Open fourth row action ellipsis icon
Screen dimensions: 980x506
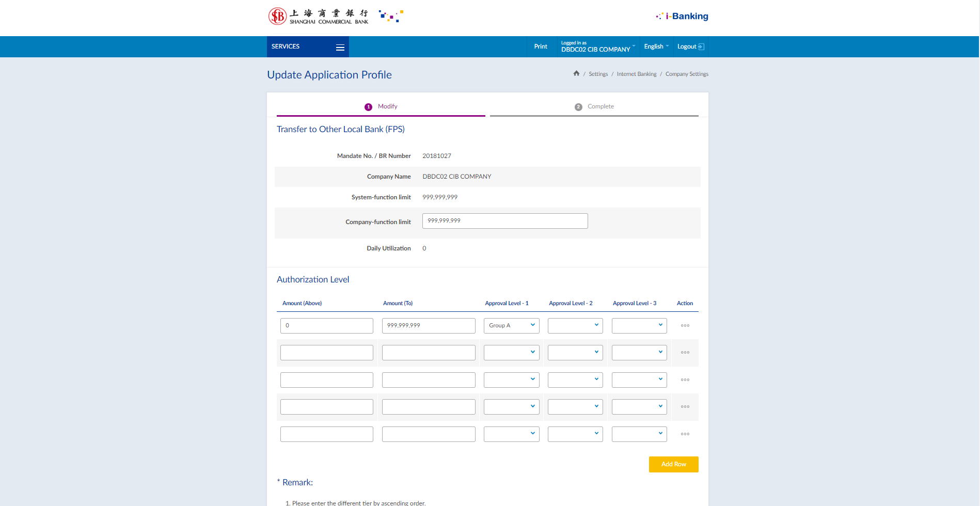[x=685, y=407]
